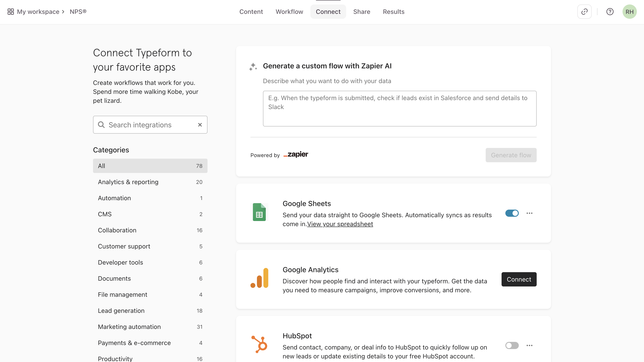The image size is (644, 362).
Task: Click the NPS® form name breadcrumb
Action: (x=78, y=12)
